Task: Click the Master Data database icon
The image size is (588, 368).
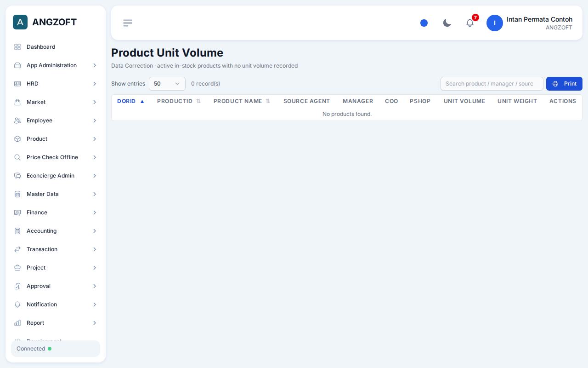Action: 17,194
